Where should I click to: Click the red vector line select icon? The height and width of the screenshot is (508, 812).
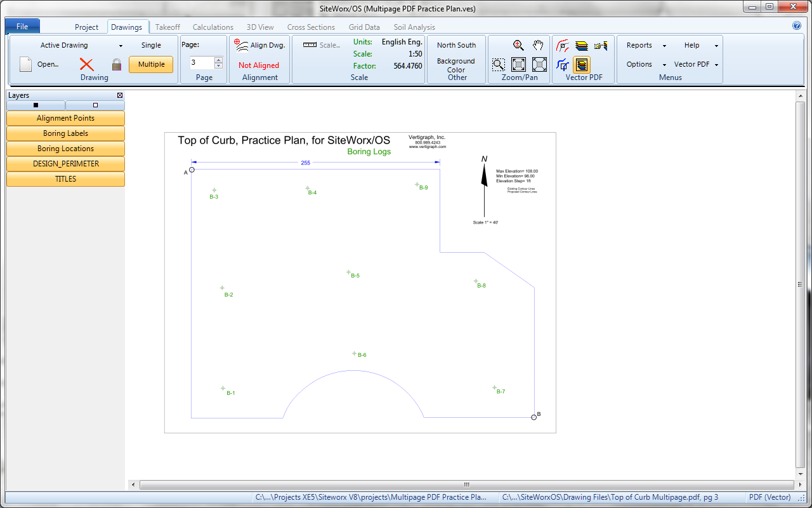(563, 46)
